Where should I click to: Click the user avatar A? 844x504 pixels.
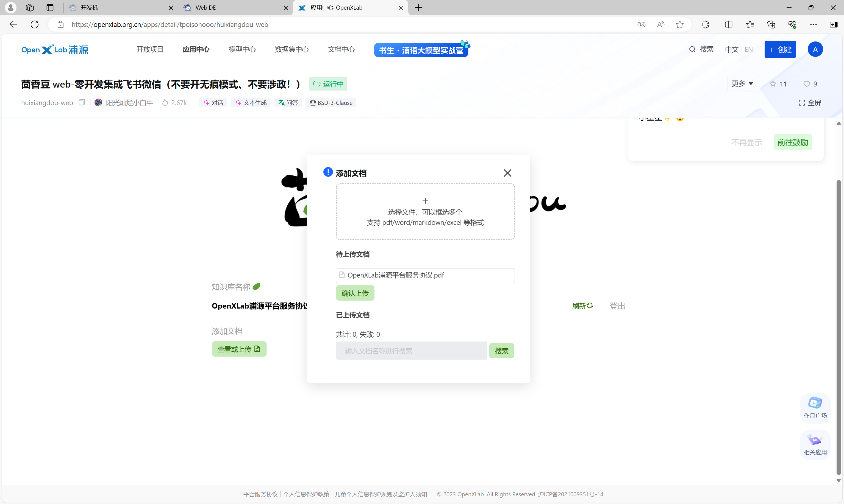815,49
